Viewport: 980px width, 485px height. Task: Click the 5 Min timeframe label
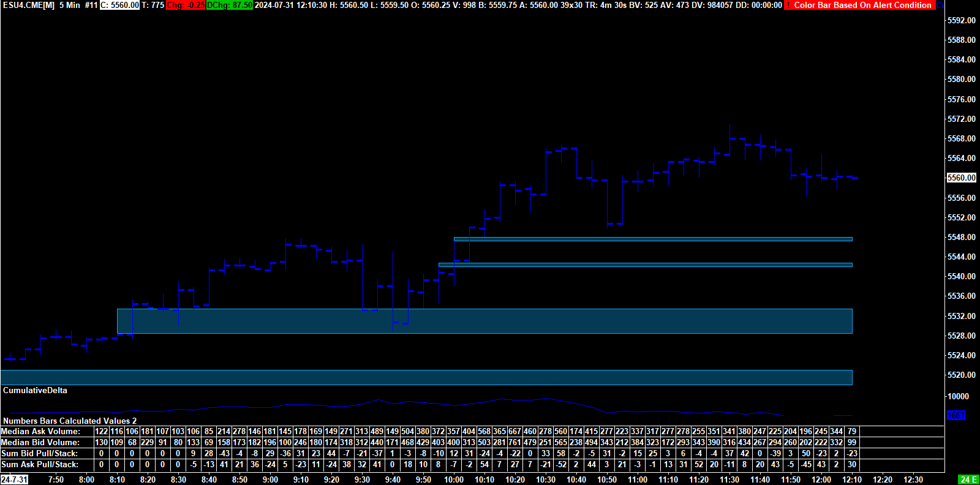click(x=70, y=5)
